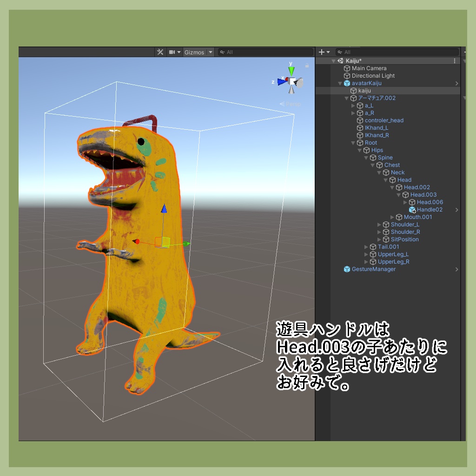Viewport: 476px width, 476px height.
Task: Toggle the Persp projection label
Action: 291,104
